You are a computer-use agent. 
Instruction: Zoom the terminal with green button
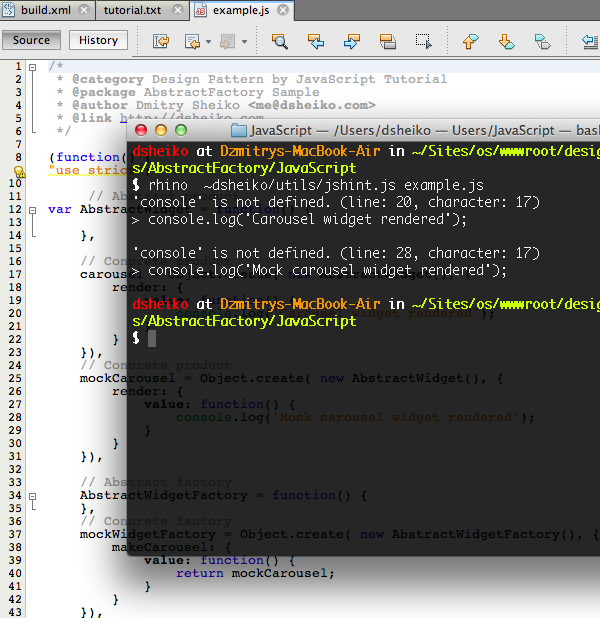pos(181,130)
